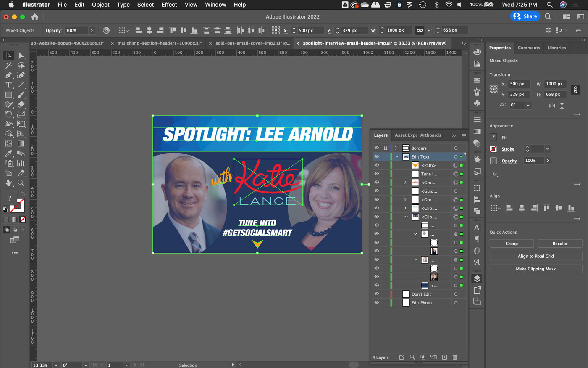Viewport: 588px width, 368px height.
Task: Click the Fill swatch in Properties Appearance
Action: (493, 137)
